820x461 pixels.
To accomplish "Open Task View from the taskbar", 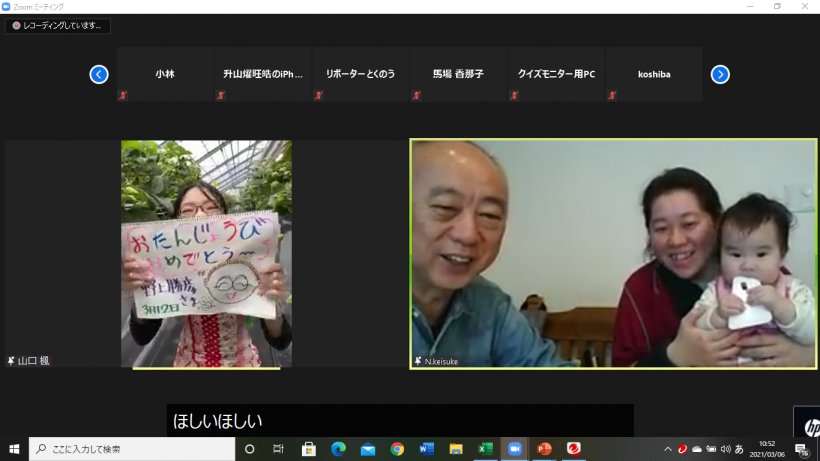I will pos(279,449).
